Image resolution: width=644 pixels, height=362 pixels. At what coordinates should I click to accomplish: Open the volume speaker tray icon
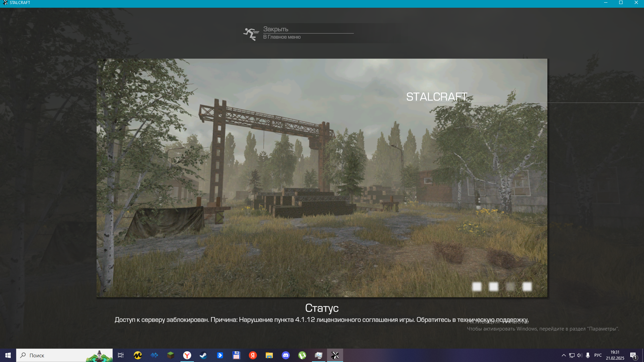[x=580, y=355]
